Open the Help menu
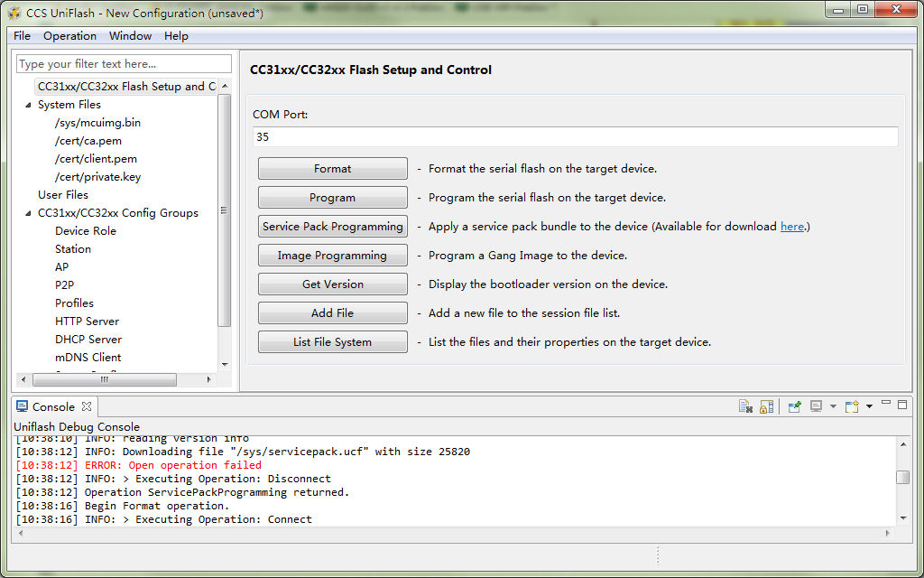This screenshot has height=578, width=924. click(176, 36)
